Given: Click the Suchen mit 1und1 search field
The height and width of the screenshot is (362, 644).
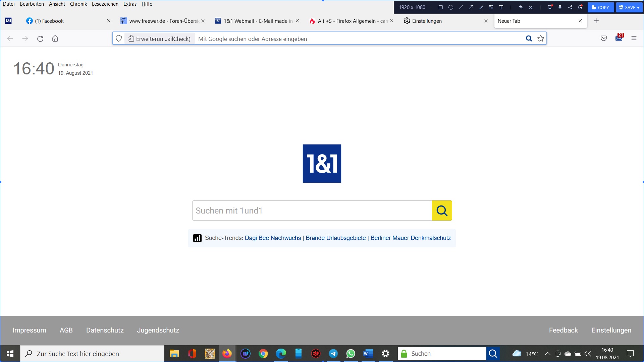Looking at the screenshot, I should 312,210.
